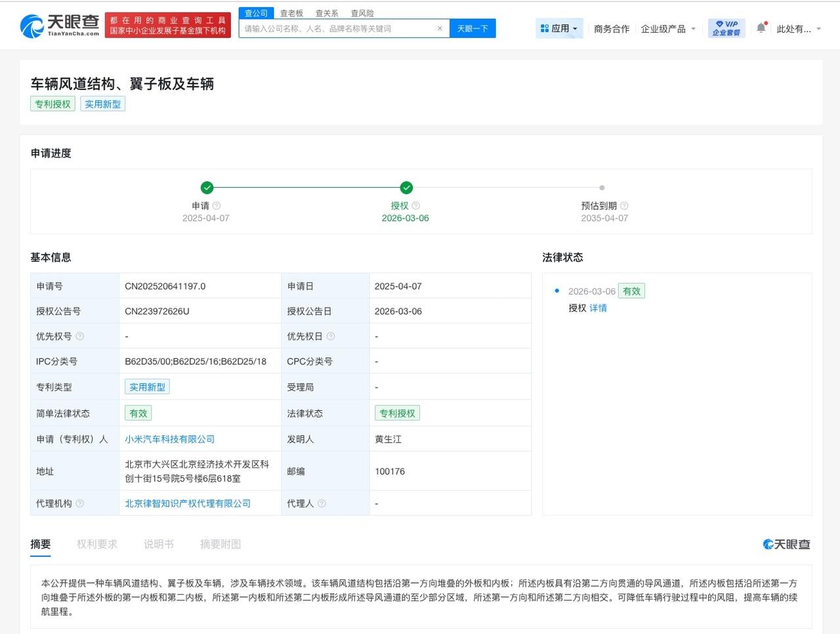This screenshot has height=634, width=840.
Task: Click help icon next to 申请 step
Action: pyautogui.click(x=217, y=205)
